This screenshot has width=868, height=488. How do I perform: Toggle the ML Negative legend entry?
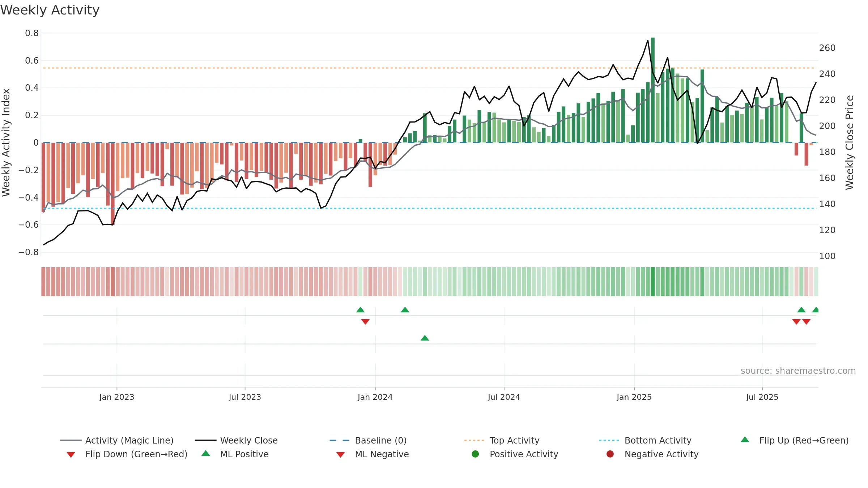373,454
